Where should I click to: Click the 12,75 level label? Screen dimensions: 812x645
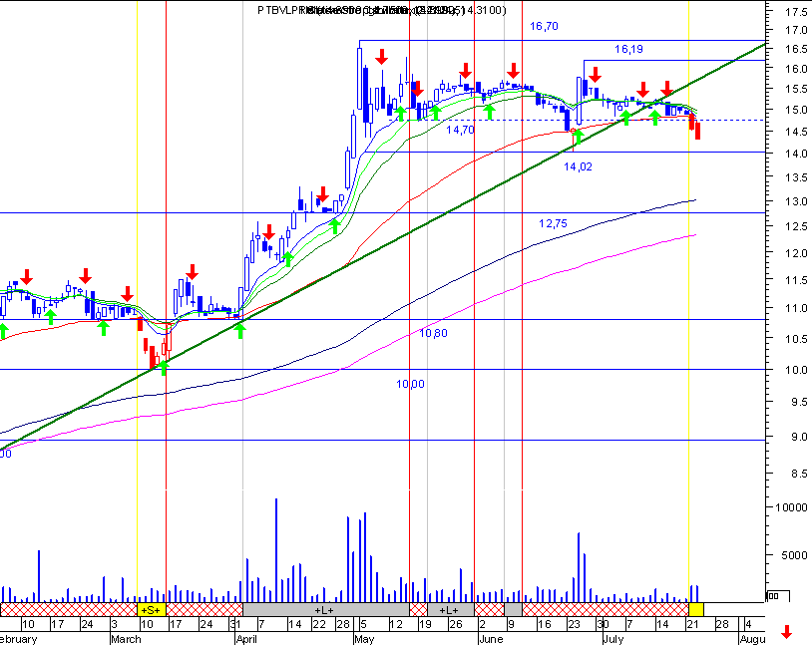pos(553,223)
